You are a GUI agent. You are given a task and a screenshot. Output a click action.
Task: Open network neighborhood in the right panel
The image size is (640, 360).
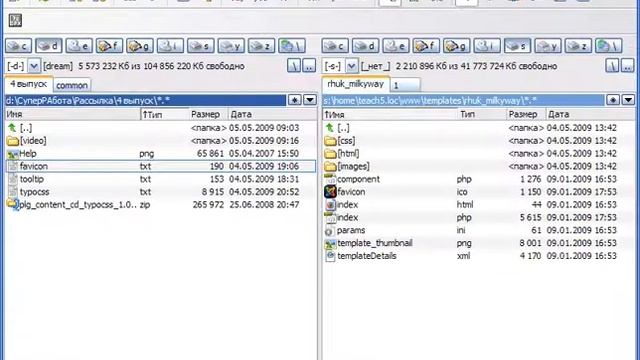click(x=609, y=46)
